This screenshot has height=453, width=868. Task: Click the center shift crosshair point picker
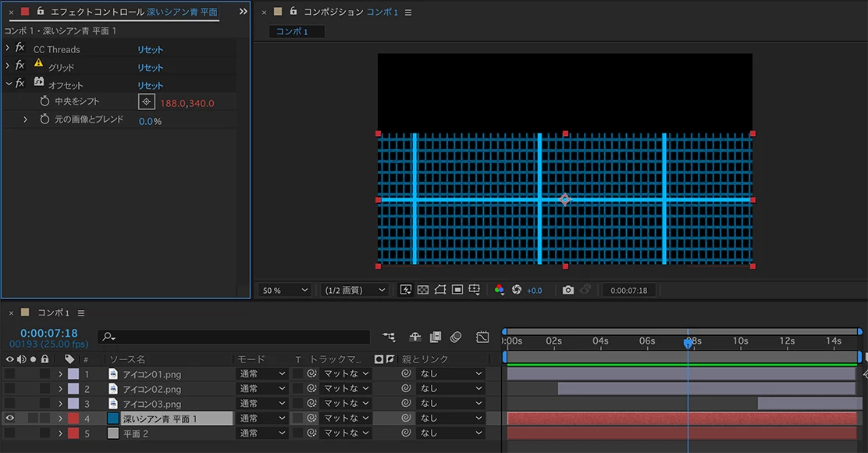pyautogui.click(x=147, y=102)
